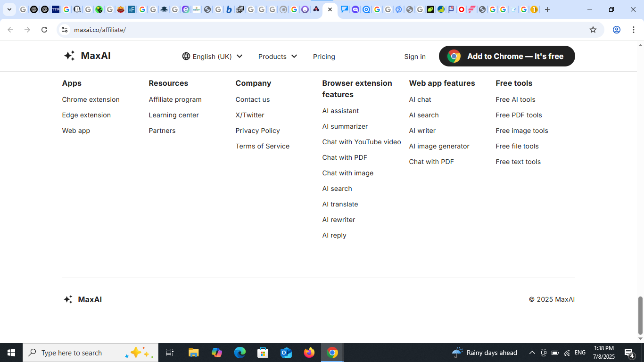Open Free text tools link
The width and height of the screenshot is (644, 362).
coord(518,162)
